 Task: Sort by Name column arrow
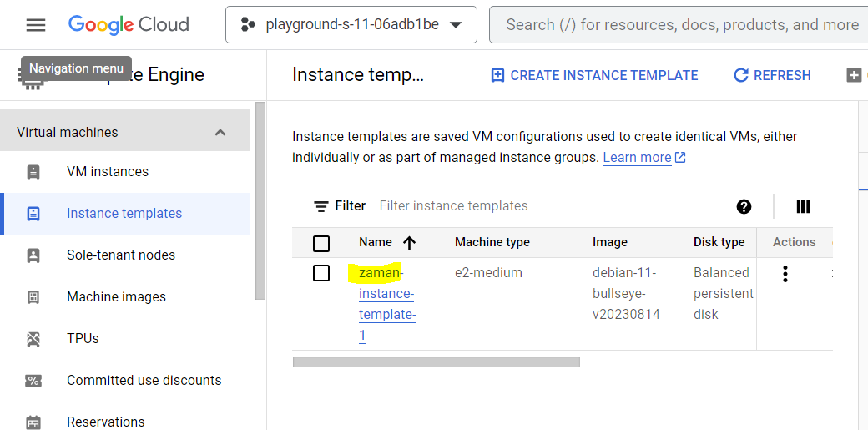coord(409,243)
